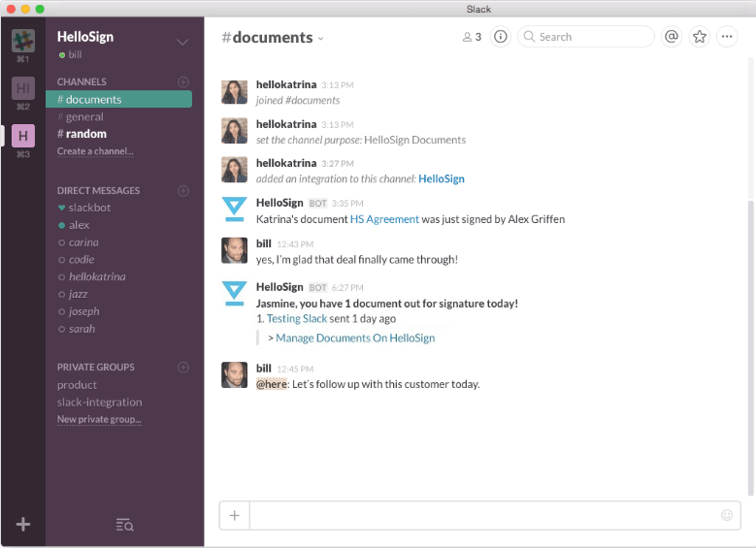Click New private group link

pyautogui.click(x=99, y=419)
